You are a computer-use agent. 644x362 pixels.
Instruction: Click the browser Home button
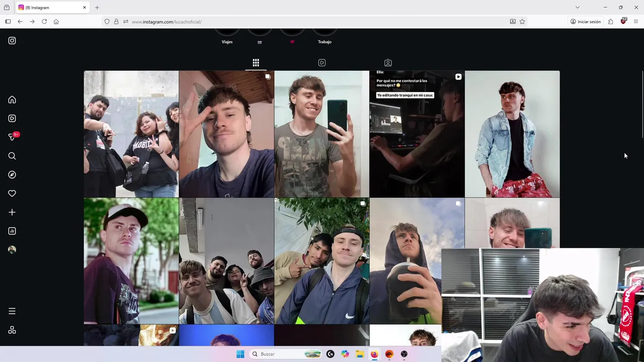tap(56, 22)
